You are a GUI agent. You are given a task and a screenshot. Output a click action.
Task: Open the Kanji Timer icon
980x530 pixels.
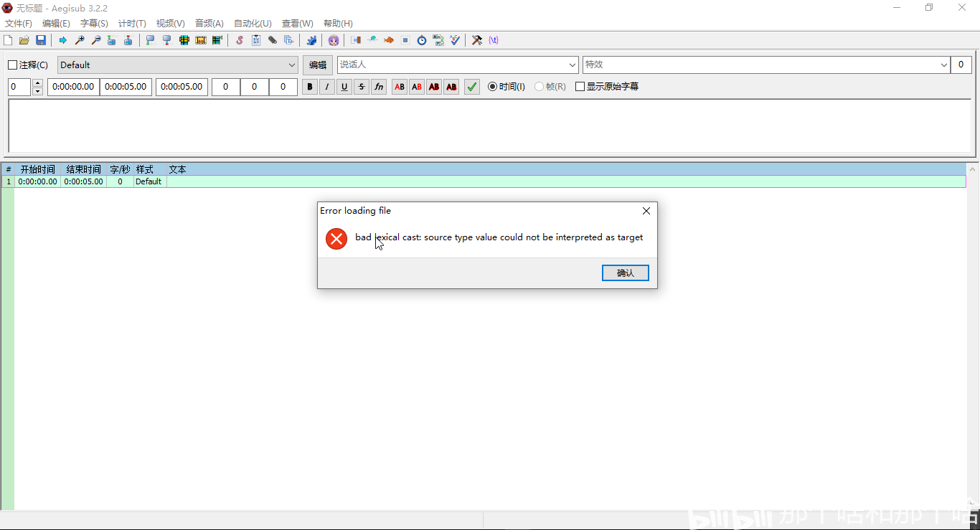coord(438,40)
